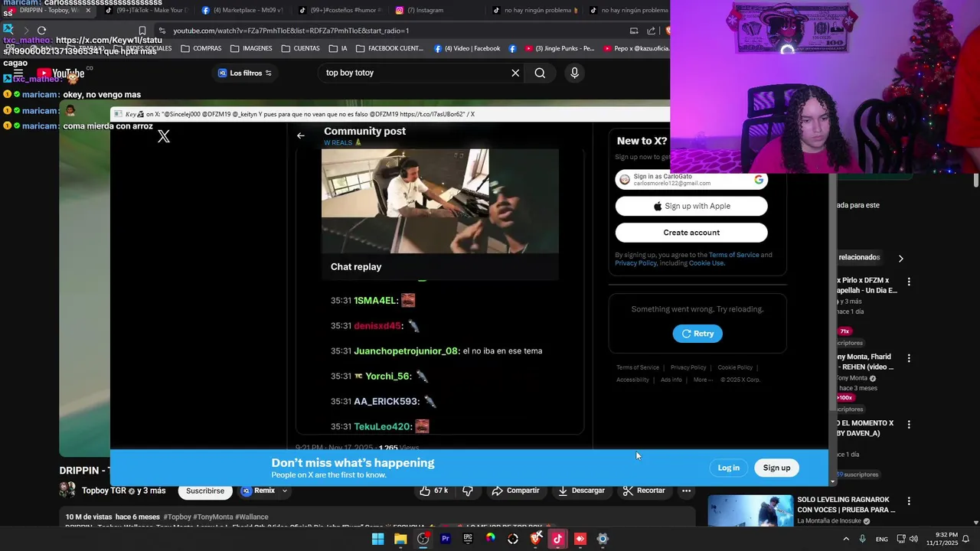This screenshot has width=980, height=551.
Task: Click Log in on the X banner
Action: (729, 468)
